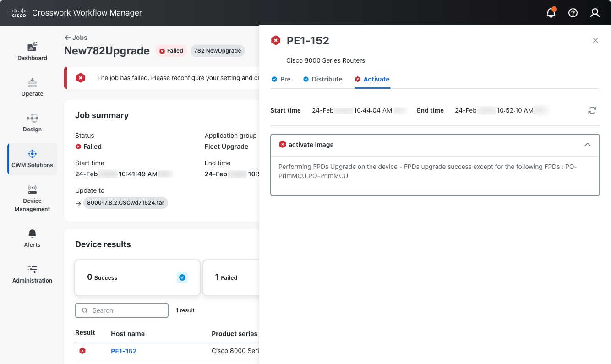Viewport: 611px width, 364px height.
Task: Open the PE1-152 host name link
Action: pos(124,351)
